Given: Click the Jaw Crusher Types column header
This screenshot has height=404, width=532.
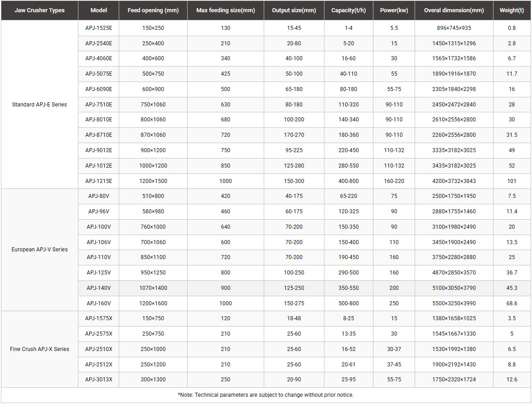Looking at the screenshot, I should pos(39,10).
